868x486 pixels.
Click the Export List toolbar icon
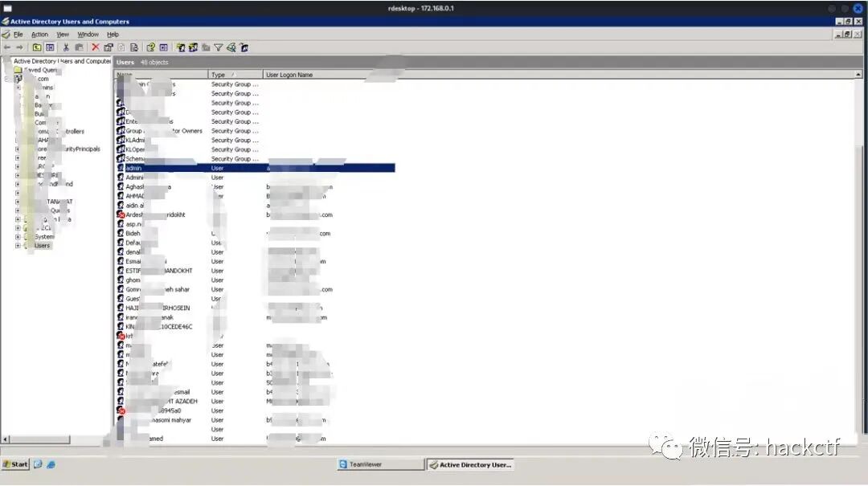click(134, 47)
